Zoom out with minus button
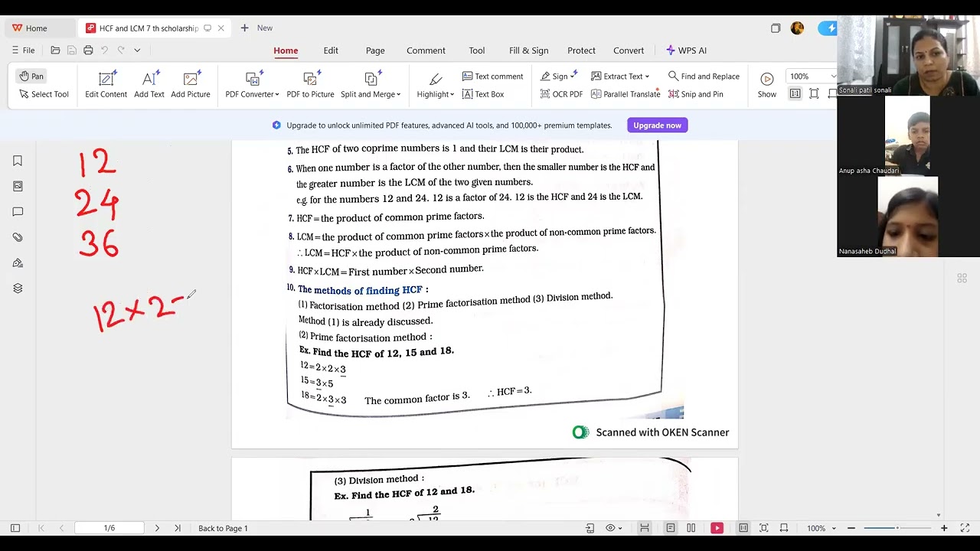This screenshot has height=551, width=980. (851, 528)
